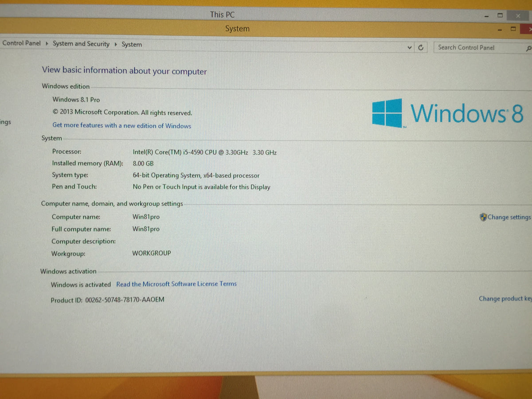Click the Change settings link
This screenshot has width=532, height=399.
coord(509,217)
